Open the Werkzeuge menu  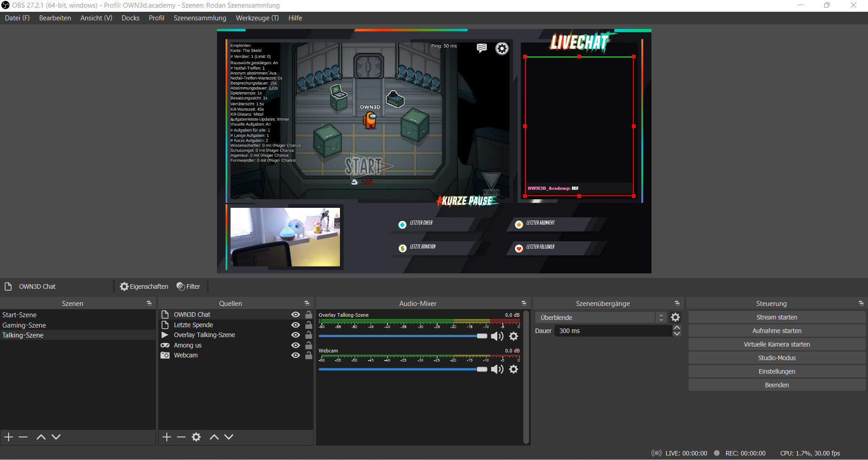click(257, 18)
